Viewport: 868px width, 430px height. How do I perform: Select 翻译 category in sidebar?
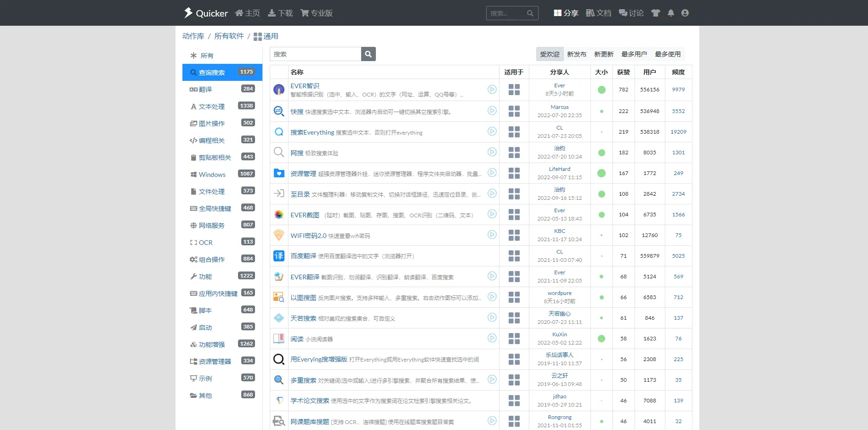[x=222, y=90]
